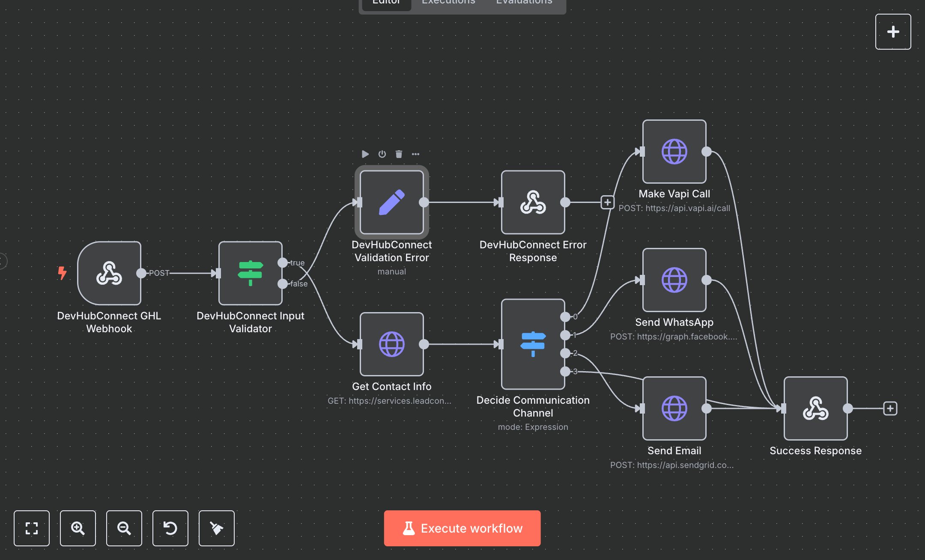Zoom in on the workflow canvas
The width and height of the screenshot is (925, 560).
click(78, 528)
